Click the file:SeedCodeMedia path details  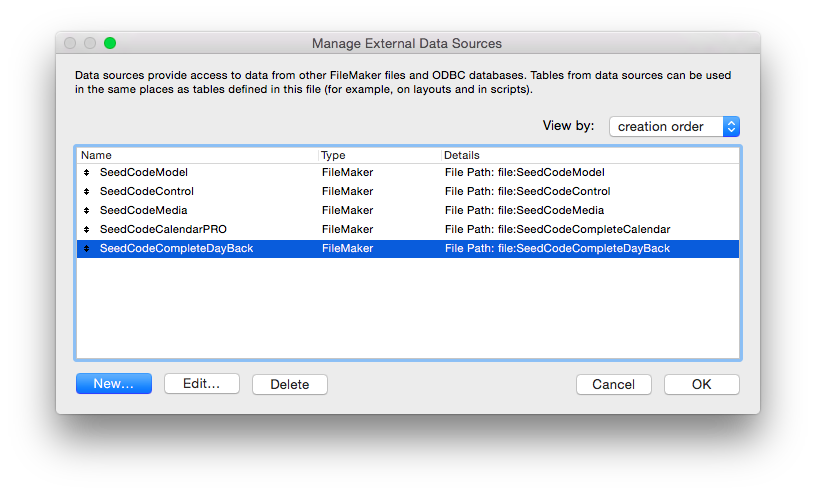(x=525, y=210)
